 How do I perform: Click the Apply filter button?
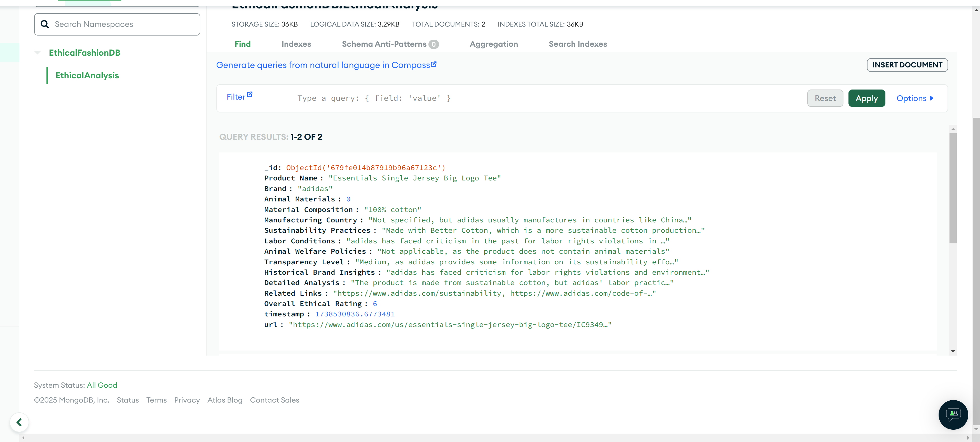click(866, 98)
